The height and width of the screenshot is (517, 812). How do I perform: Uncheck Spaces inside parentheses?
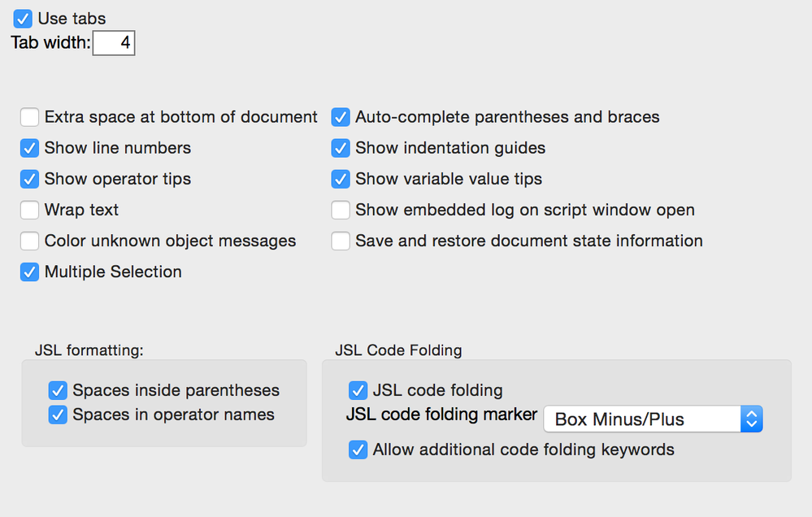(x=58, y=390)
